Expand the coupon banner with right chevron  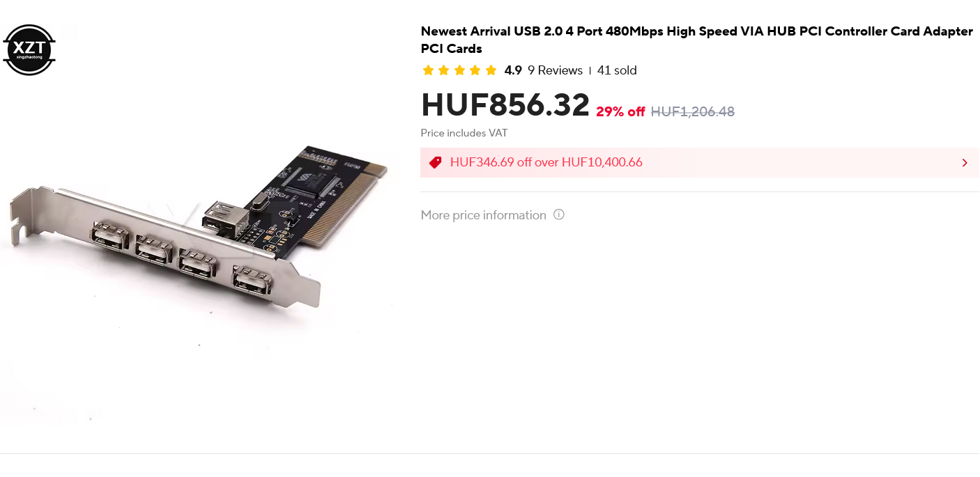tap(965, 163)
